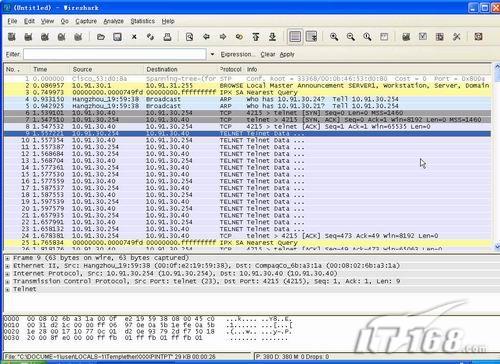Open the Capture menu
Viewport: 500px width, 364px height.
pyautogui.click(x=86, y=21)
